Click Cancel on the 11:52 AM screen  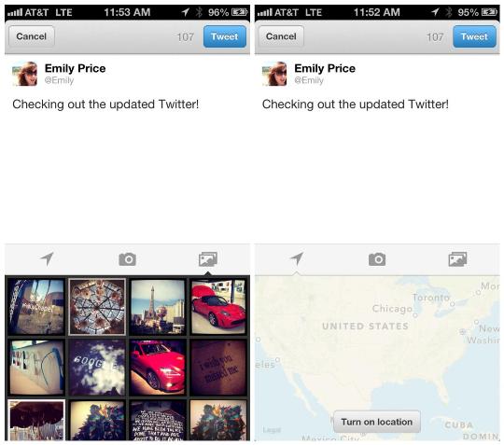tap(281, 36)
